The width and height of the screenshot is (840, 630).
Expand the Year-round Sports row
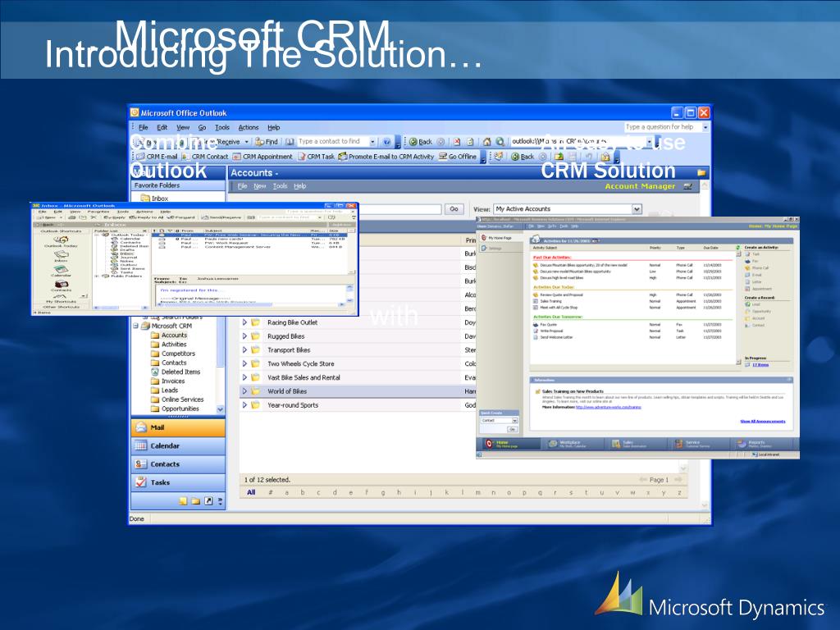point(244,405)
